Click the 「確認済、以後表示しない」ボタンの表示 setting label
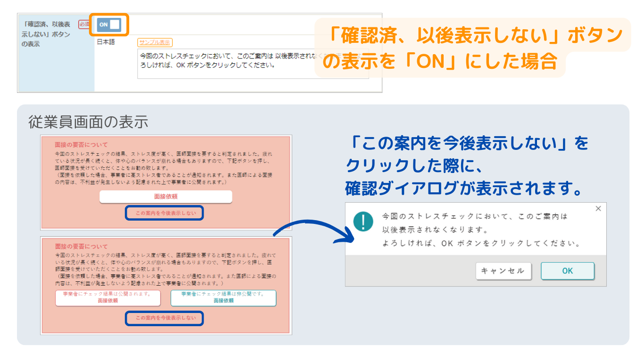Screen dimensions: 644x362 (46, 34)
